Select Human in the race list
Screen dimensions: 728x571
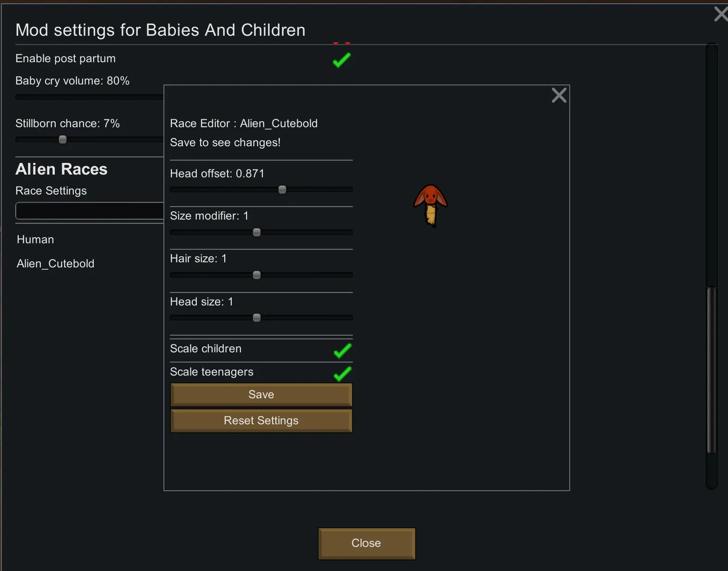tap(36, 240)
